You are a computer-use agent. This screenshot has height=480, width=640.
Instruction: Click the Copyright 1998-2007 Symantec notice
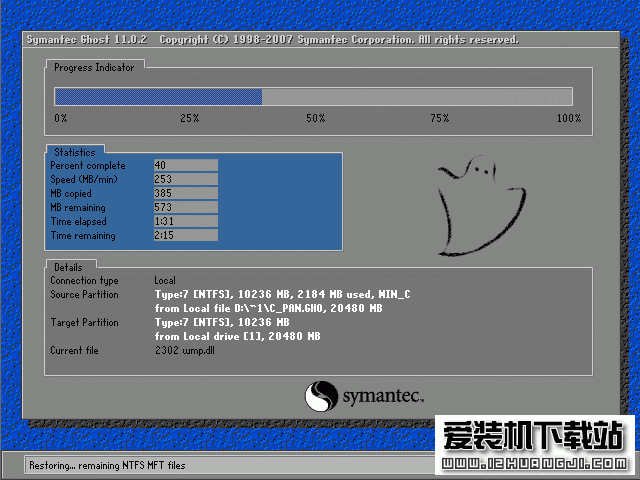[x=339, y=40]
